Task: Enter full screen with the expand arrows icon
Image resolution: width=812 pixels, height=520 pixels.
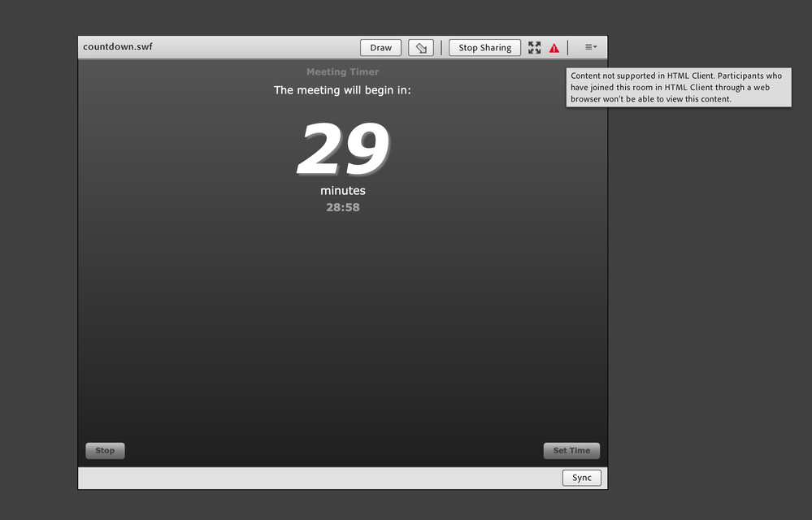Action: click(534, 47)
